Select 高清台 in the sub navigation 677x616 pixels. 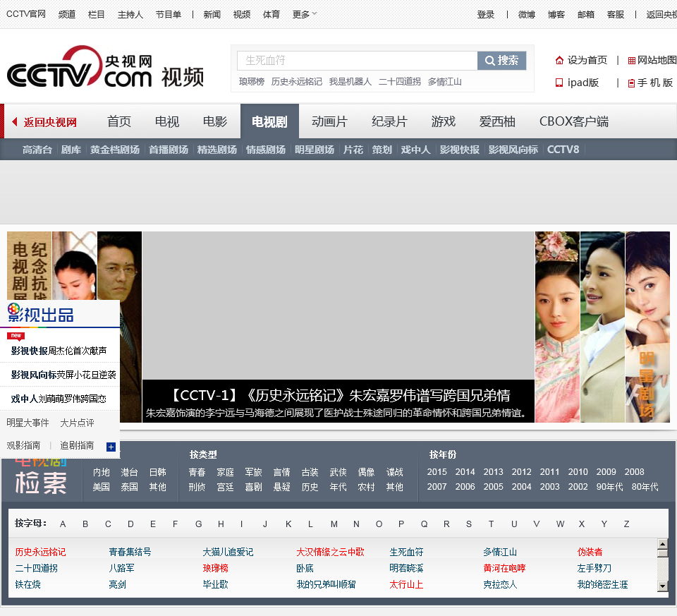point(37,150)
